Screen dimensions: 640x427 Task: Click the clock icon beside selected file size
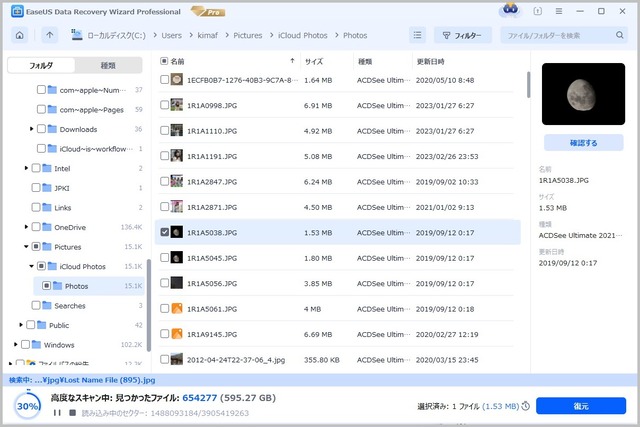pyautogui.click(x=526, y=406)
